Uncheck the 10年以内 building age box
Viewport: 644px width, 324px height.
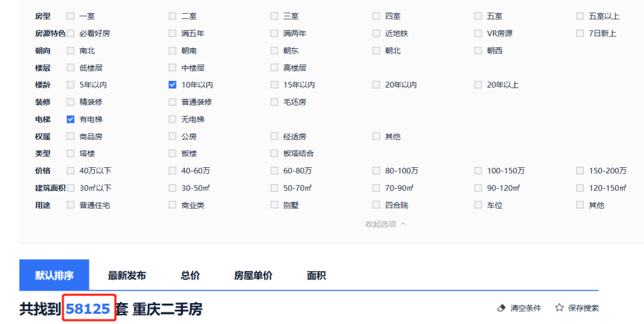pos(172,85)
